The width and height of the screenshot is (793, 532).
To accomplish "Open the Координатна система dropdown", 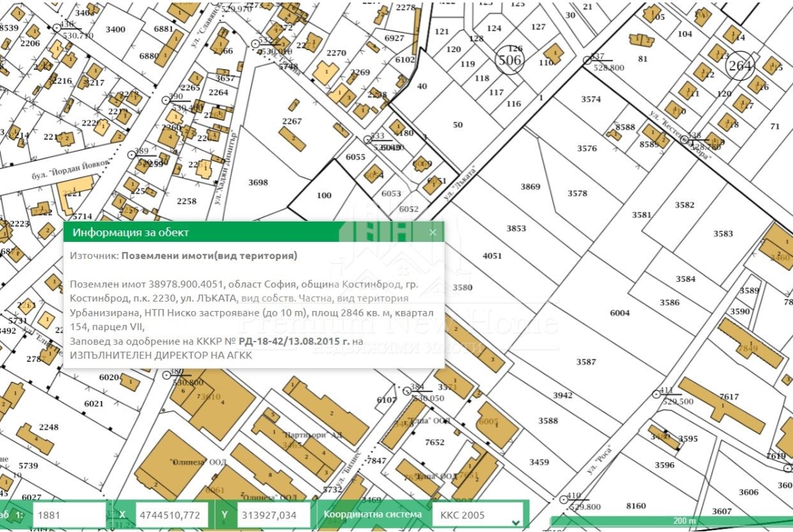I will coord(477,515).
